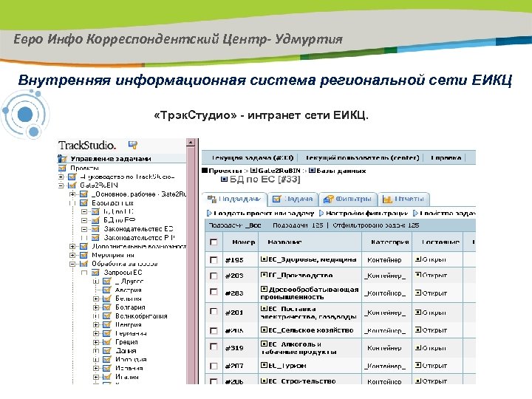Click the arrow before Создать проект или задачу
Viewport: 532px width, 399px height.
click(x=209, y=213)
